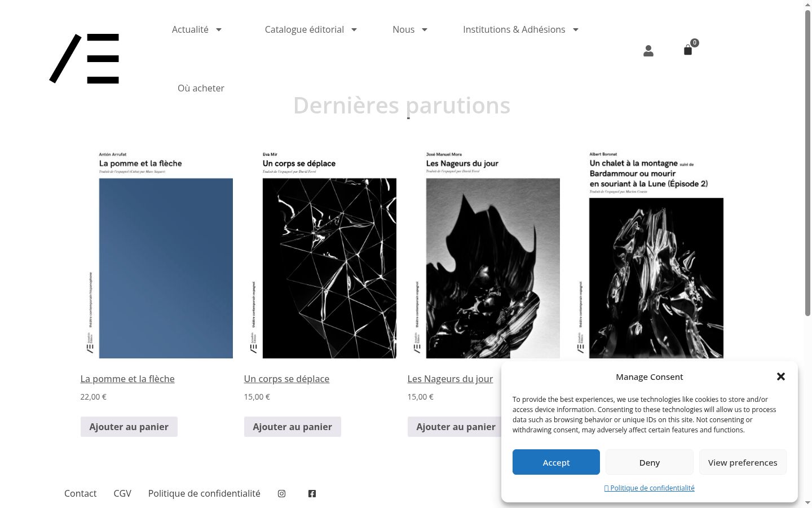Open Institutions & Adhésions menu item
This screenshot has height=508, width=812.
514,29
